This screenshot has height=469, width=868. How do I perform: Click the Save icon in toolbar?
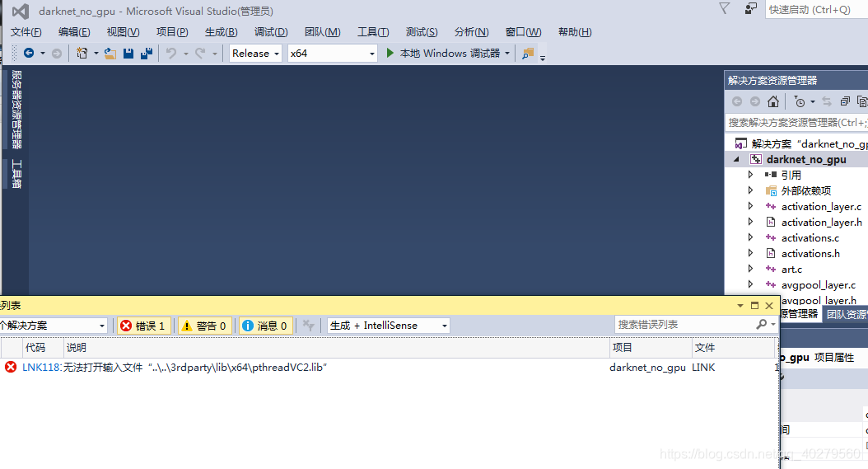[x=128, y=54]
